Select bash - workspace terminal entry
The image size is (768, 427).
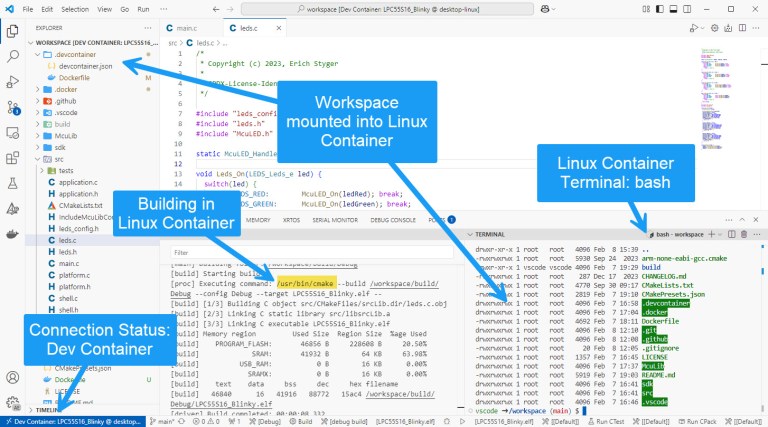[676, 235]
